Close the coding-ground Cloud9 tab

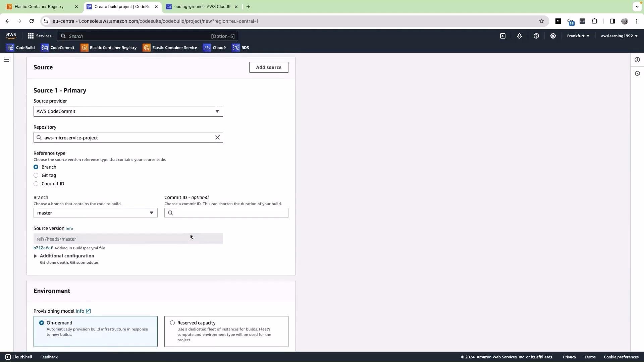tap(236, 7)
